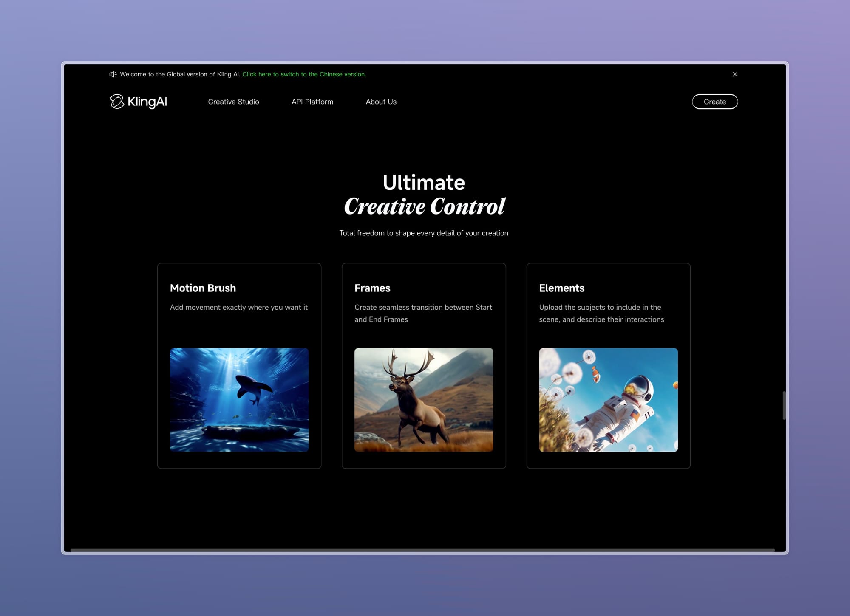850x616 pixels.
Task: Go to About Us page
Action: click(381, 102)
